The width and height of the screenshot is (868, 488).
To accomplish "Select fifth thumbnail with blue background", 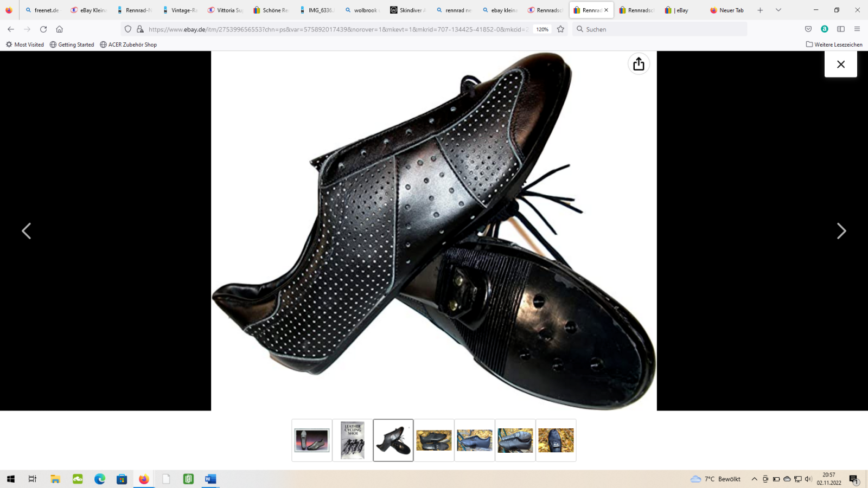I will 475,440.
